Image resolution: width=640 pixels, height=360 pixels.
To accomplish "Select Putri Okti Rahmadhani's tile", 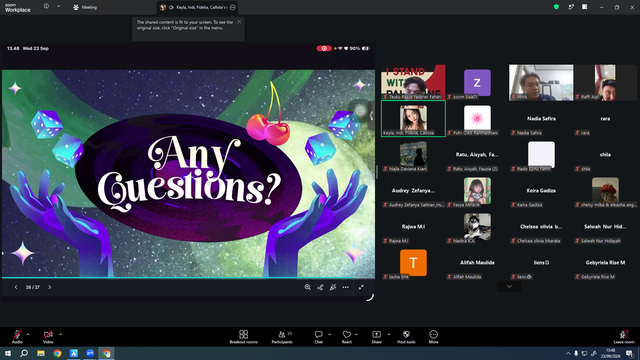I will [x=477, y=118].
